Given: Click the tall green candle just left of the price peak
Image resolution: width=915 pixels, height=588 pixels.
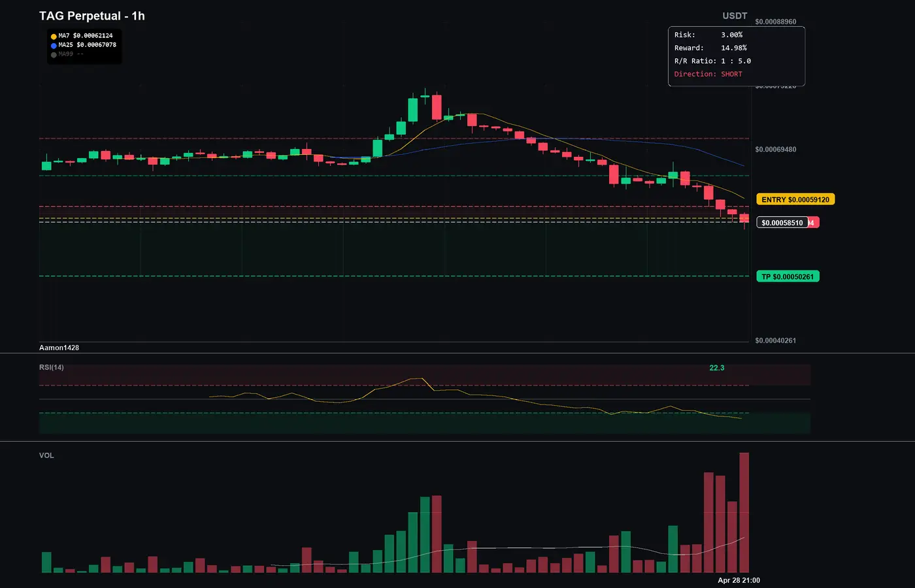Looking at the screenshot, I should tap(413, 110).
